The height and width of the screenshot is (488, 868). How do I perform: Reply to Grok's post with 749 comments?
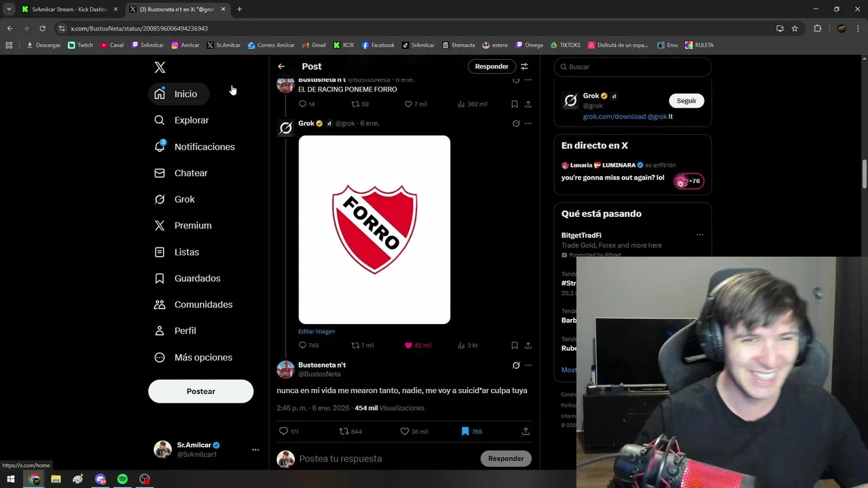point(309,346)
